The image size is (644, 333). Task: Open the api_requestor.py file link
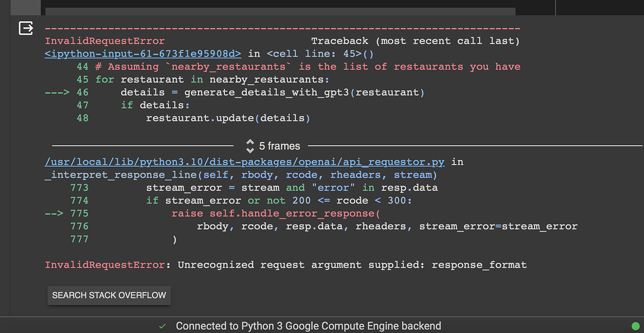pos(245,162)
